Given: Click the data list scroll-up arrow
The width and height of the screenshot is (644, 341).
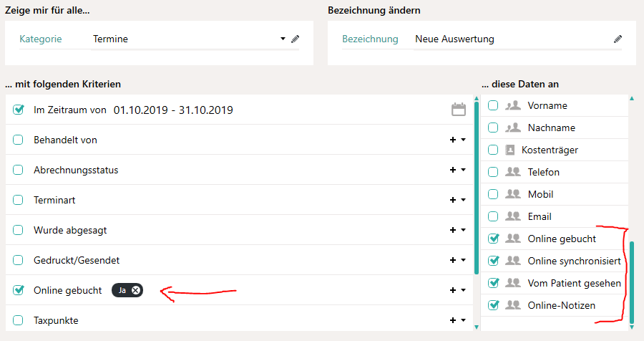Looking at the screenshot, I should (x=632, y=98).
